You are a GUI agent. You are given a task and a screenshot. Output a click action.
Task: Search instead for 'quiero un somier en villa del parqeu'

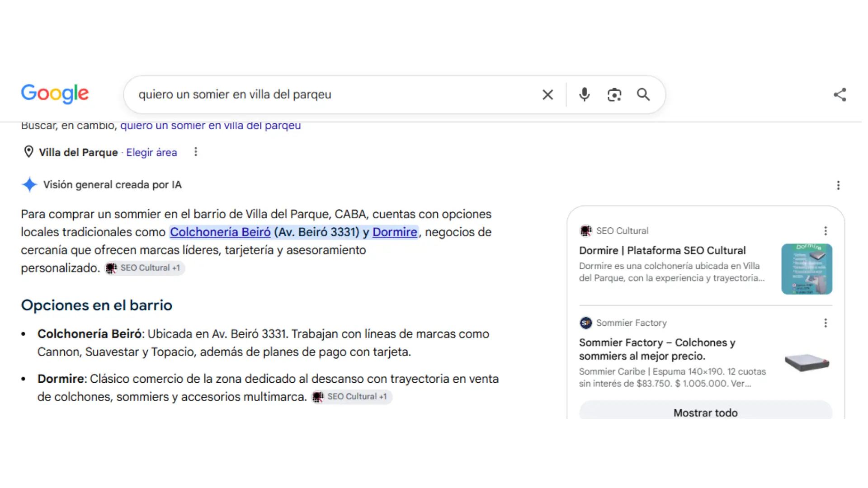[x=211, y=126]
